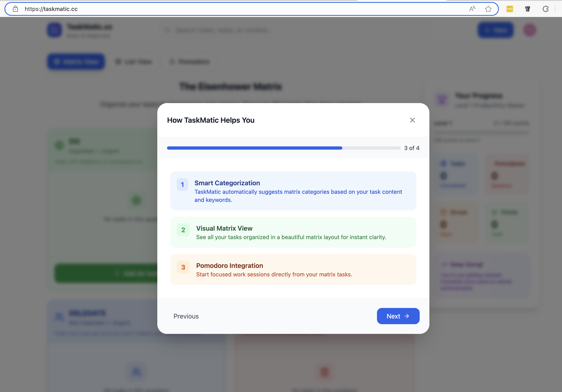This screenshot has height=392, width=562.
Task: Click the site lock icon
Action: pos(15,9)
